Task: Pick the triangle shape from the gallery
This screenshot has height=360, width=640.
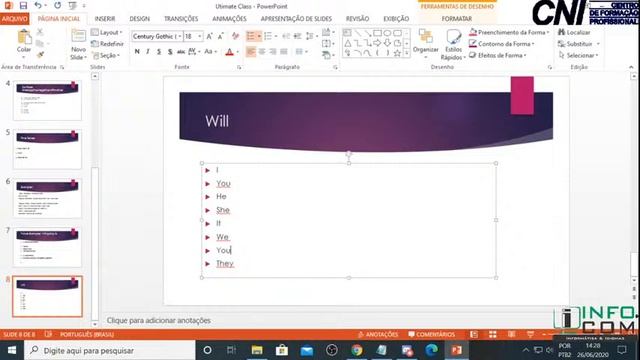Action: pyautogui.click(x=347, y=43)
